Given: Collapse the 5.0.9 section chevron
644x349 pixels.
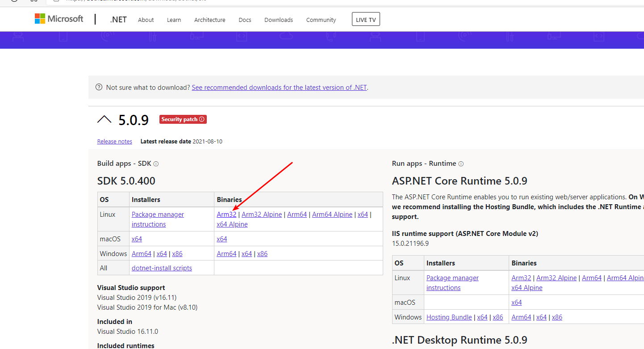Looking at the screenshot, I should pos(104,119).
